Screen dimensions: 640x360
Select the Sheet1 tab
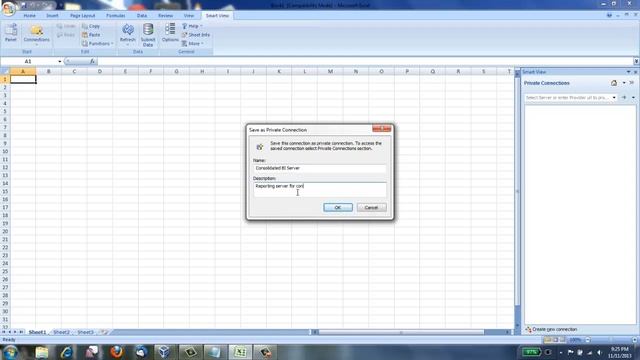(x=37, y=332)
